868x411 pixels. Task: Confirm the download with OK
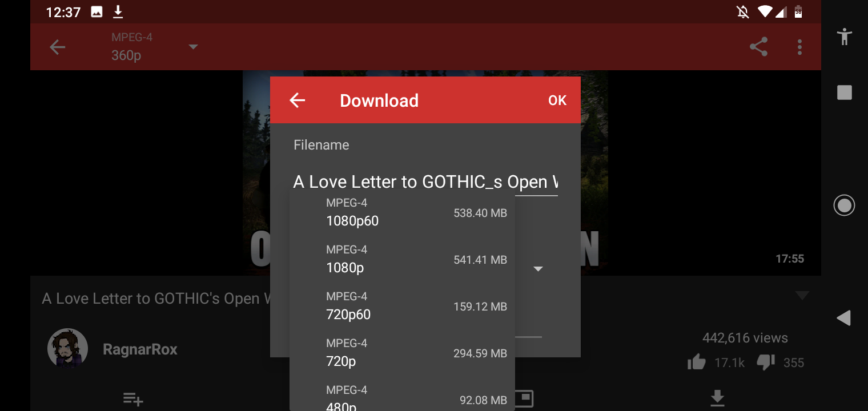tap(557, 100)
